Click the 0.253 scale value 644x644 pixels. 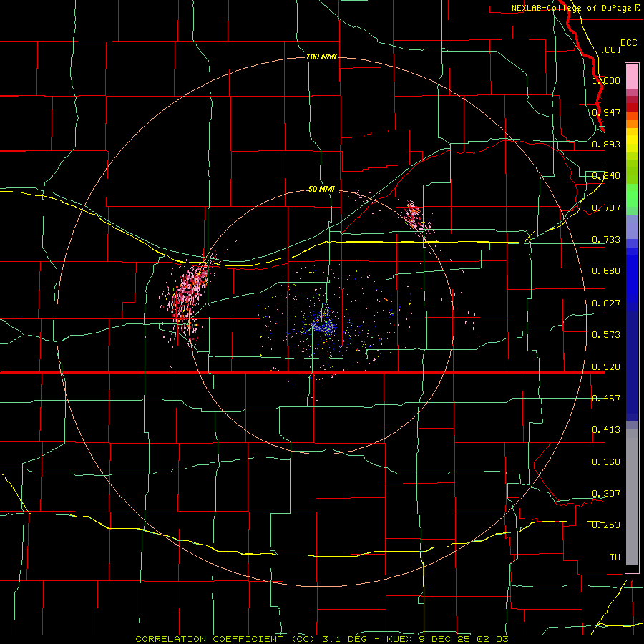click(x=606, y=525)
